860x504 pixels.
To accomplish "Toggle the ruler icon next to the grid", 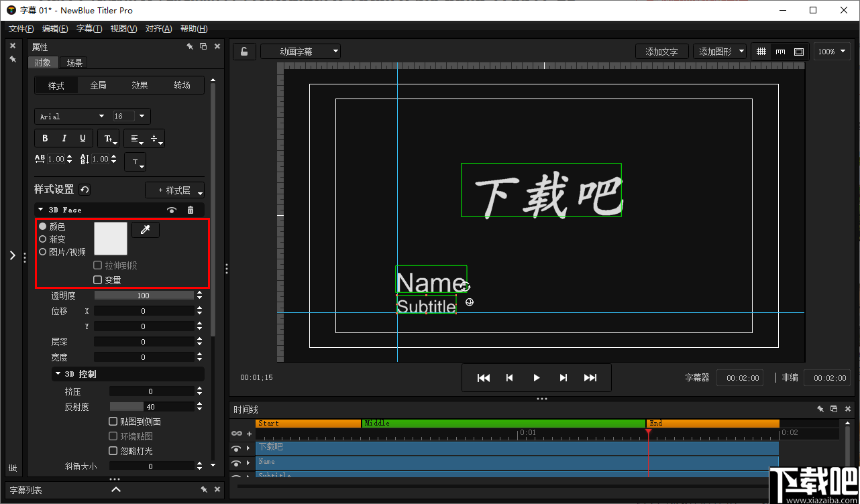I will click(x=780, y=51).
